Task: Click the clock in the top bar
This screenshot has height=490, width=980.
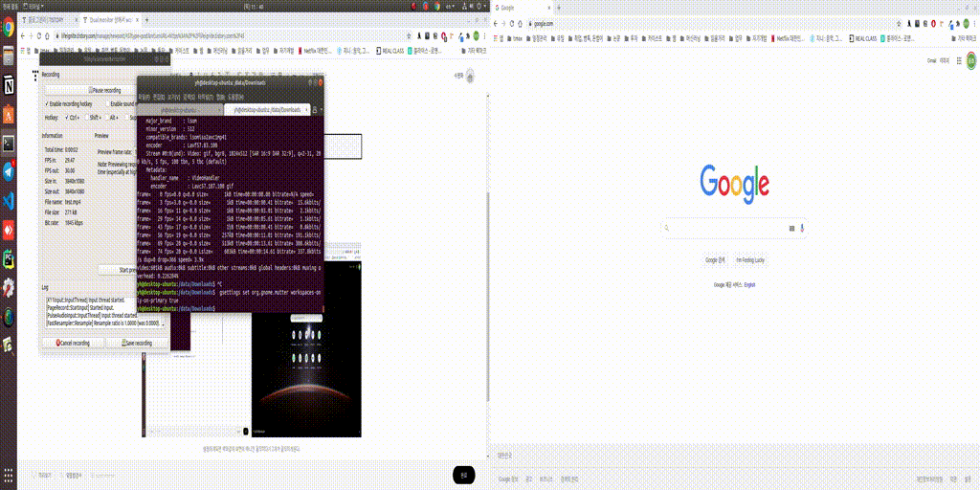Action: (252, 6)
